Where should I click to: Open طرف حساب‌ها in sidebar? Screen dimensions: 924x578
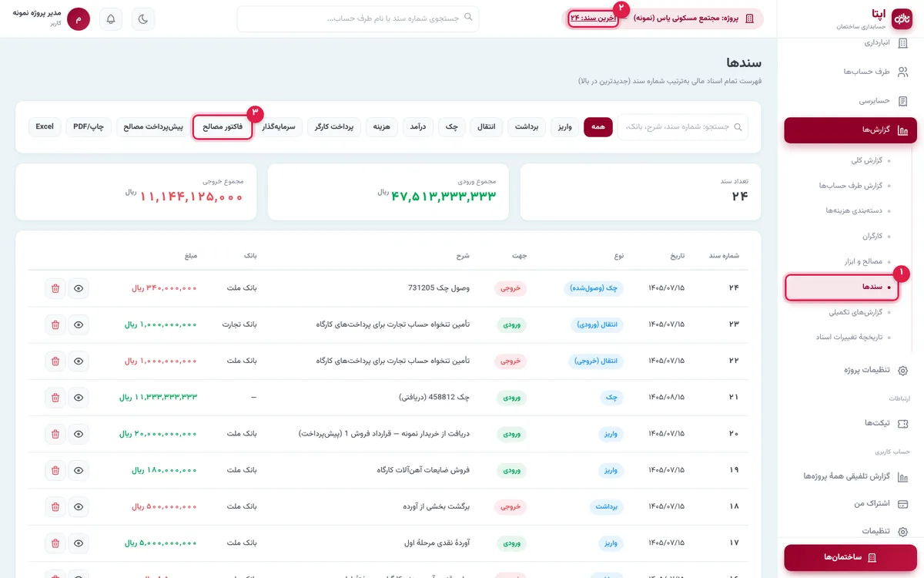click(850, 72)
